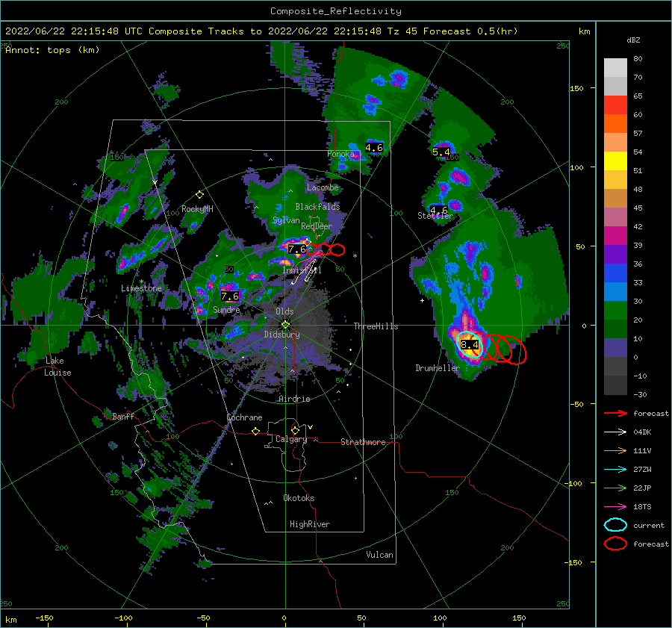Click the Calgary city label
This screenshot has height=628, width=672.
point(291,439)
